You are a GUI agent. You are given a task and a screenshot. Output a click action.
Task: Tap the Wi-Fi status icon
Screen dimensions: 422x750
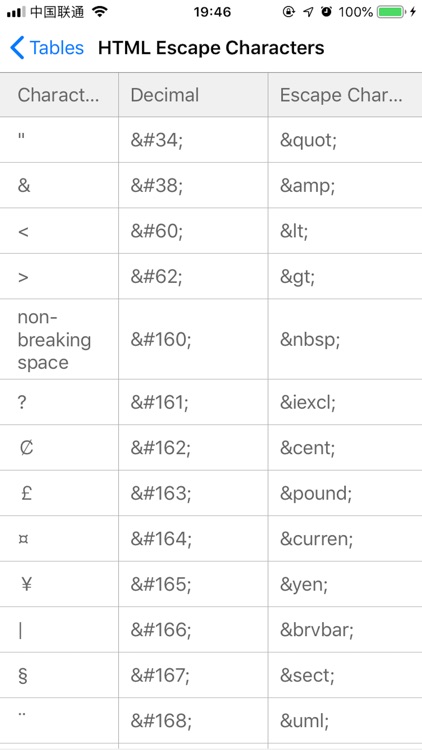point(100,12)
